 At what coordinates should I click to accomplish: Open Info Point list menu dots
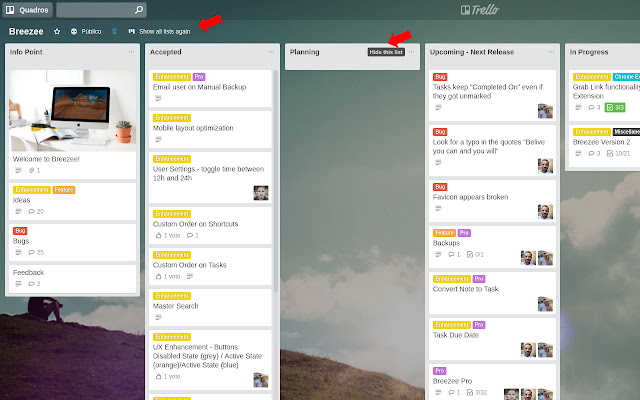tap(131, 52)
